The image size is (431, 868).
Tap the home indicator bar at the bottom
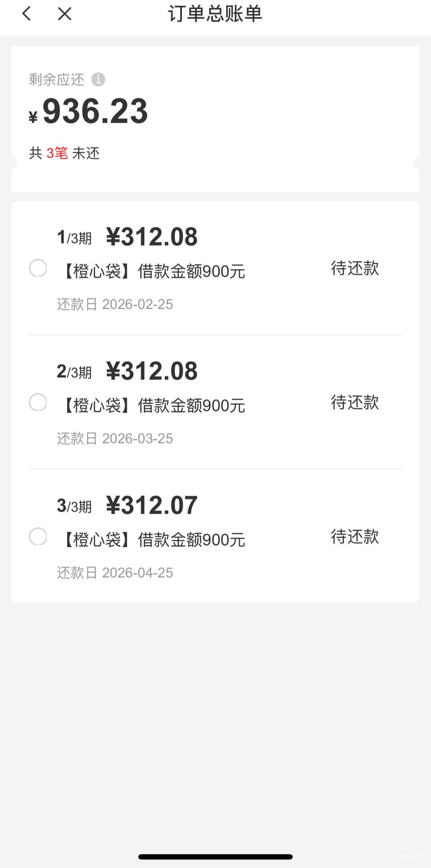point(215,857)
